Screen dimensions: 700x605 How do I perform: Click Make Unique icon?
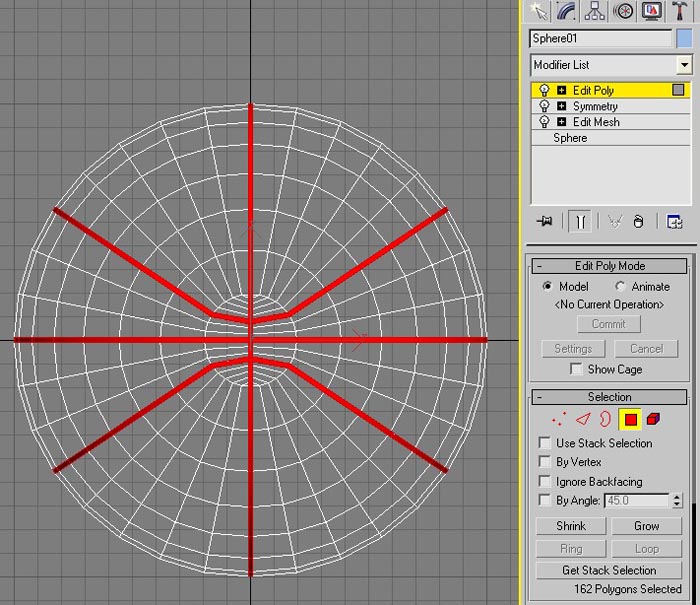[x=614, y=221]
